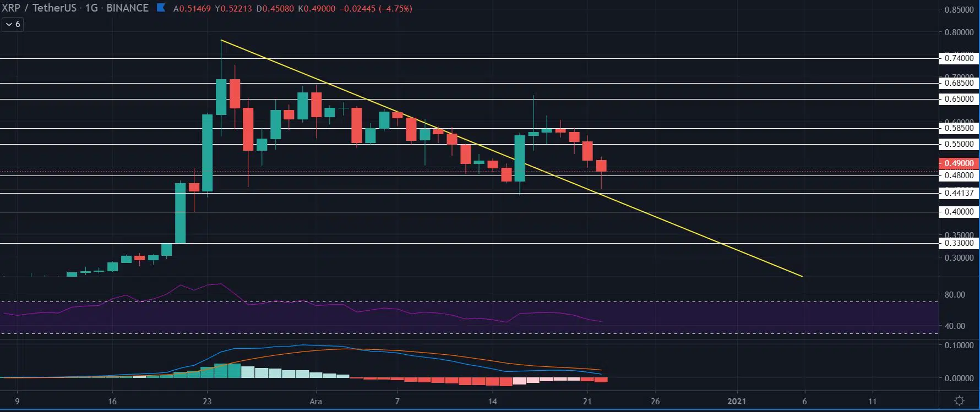The width and height of the screenshot is (980, 412).
Task: Click the 0.58500 horizontal level label
Action: 959,128
